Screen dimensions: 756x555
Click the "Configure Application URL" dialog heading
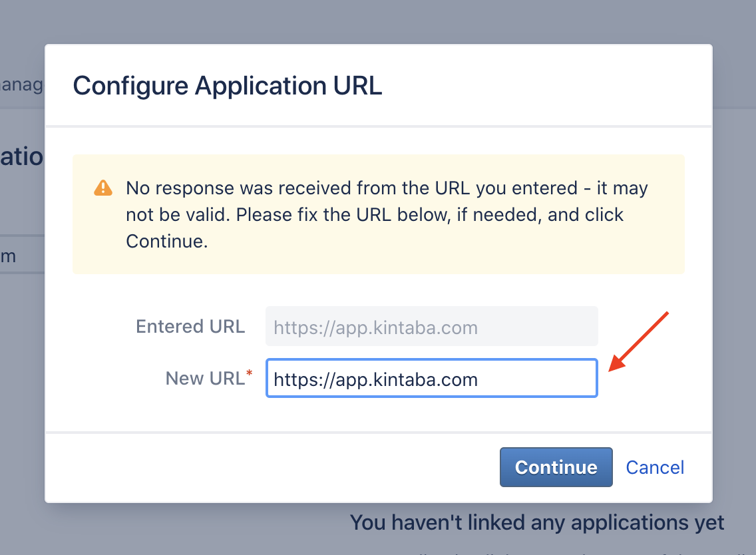coord(227,86)
